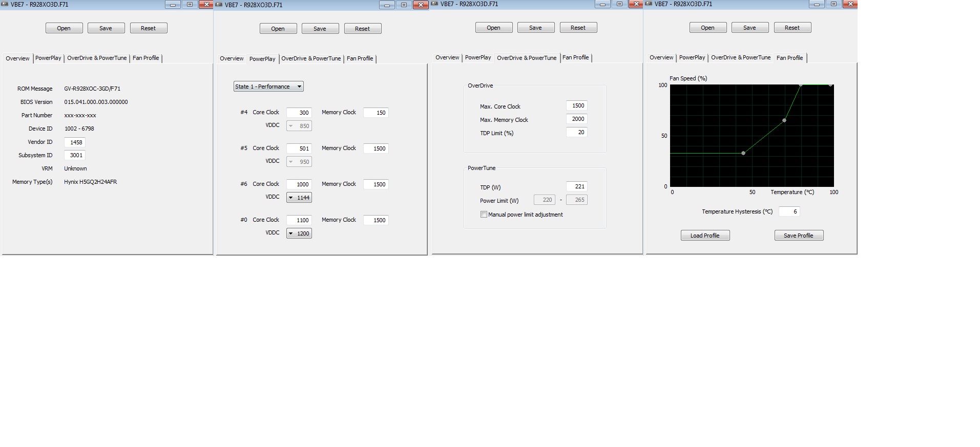Click fan curve point at 33% speed
This screenshot has width=980, height=447.
(x=743, y=153)
